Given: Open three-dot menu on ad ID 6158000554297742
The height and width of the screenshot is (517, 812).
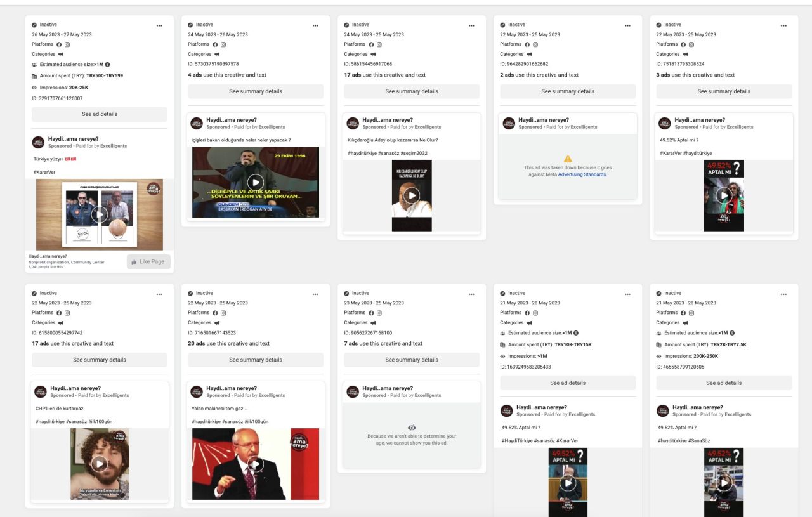Looking at the screenshot, I should click(x=159, y=294).
